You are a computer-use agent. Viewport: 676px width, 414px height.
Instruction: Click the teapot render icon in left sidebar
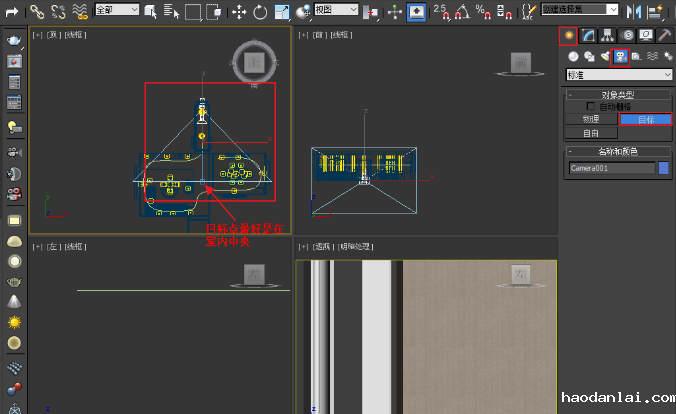14,41
